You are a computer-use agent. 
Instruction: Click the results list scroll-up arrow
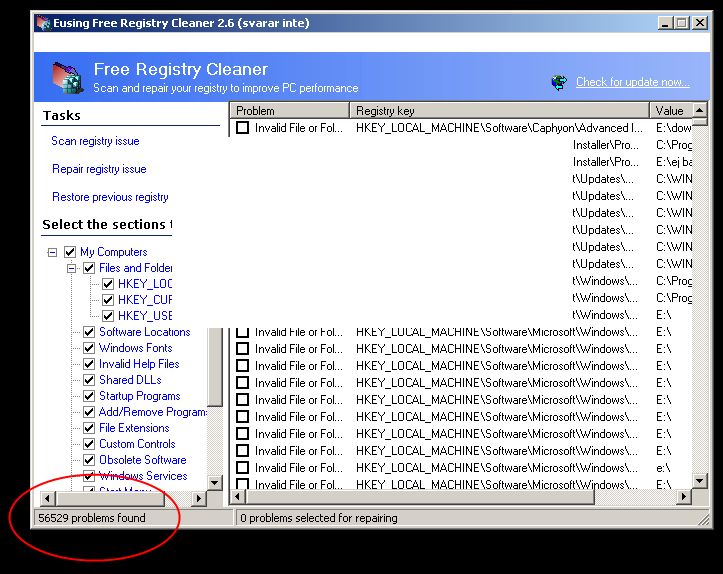699,110
